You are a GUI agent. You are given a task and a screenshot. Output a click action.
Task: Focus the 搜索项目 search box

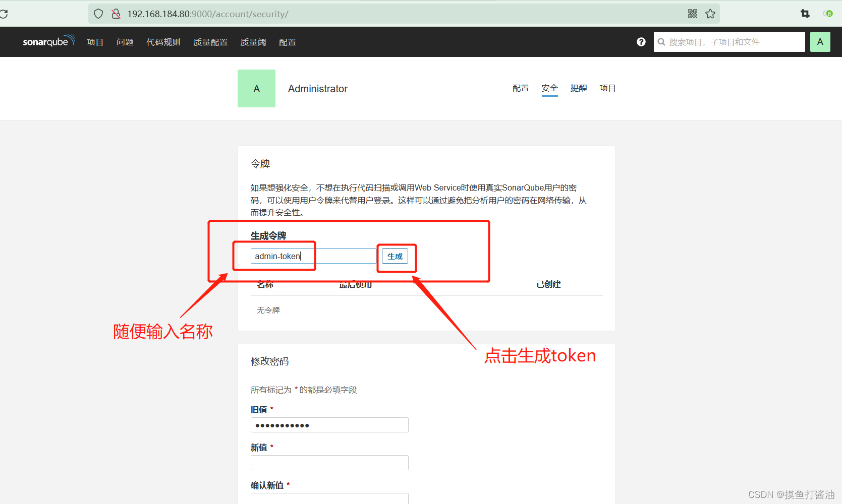point(729,42)
